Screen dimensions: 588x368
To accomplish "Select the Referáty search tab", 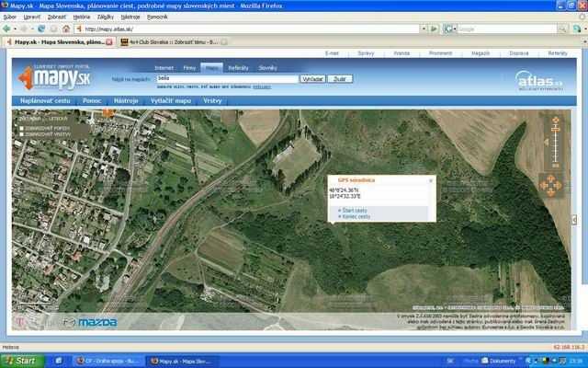I will (238, 68).
